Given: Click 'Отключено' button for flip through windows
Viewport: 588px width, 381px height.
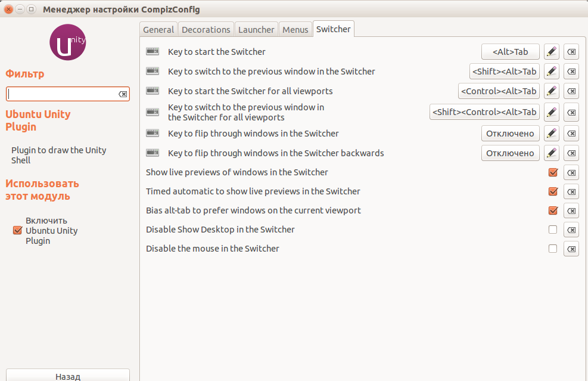Looking at the screenshot, I should click(510, 134).
